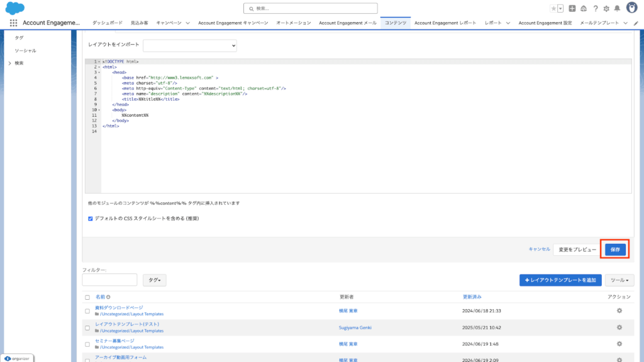Click the user profile avatar
Image resolution: width=644 pixels, height=362 pixels.
[x=631, y=8]
